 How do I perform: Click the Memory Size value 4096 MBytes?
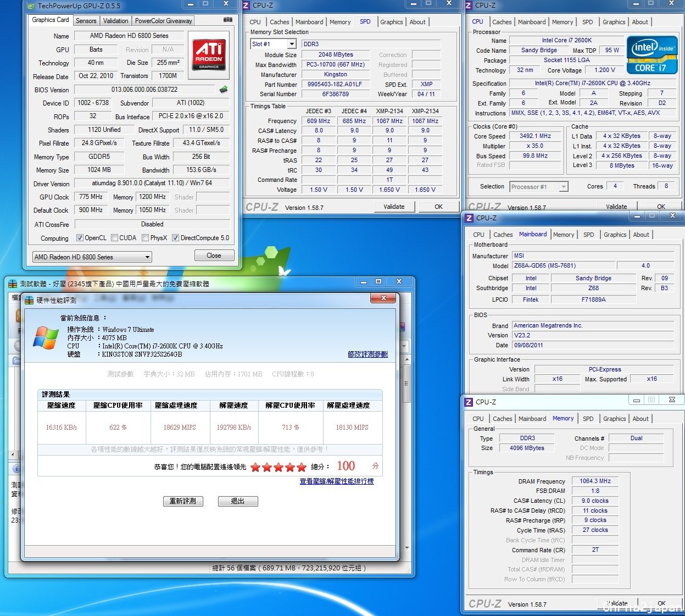tap(527, 448)
